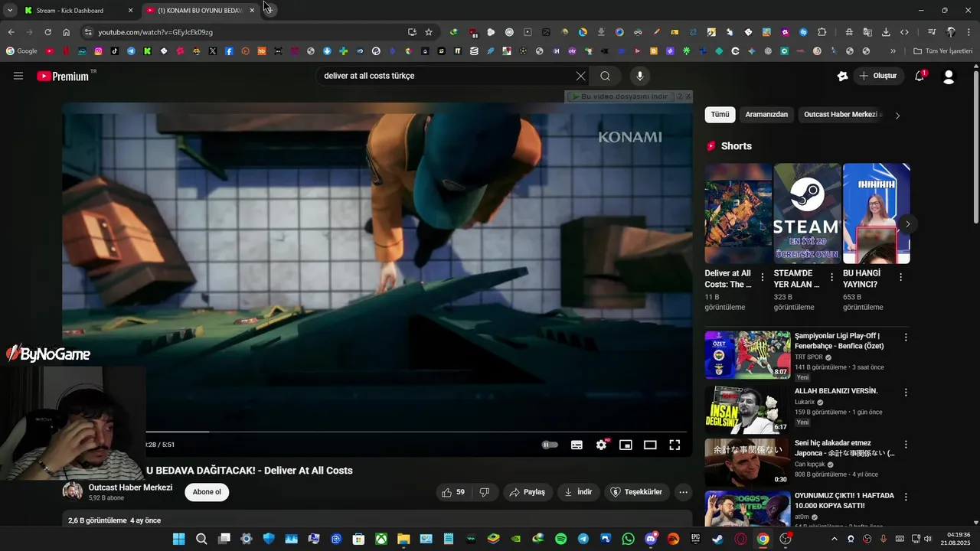Open the account avatar menu
Image resolution: width=980 pixels, height=551 pixels.
(x=949, y=77)
